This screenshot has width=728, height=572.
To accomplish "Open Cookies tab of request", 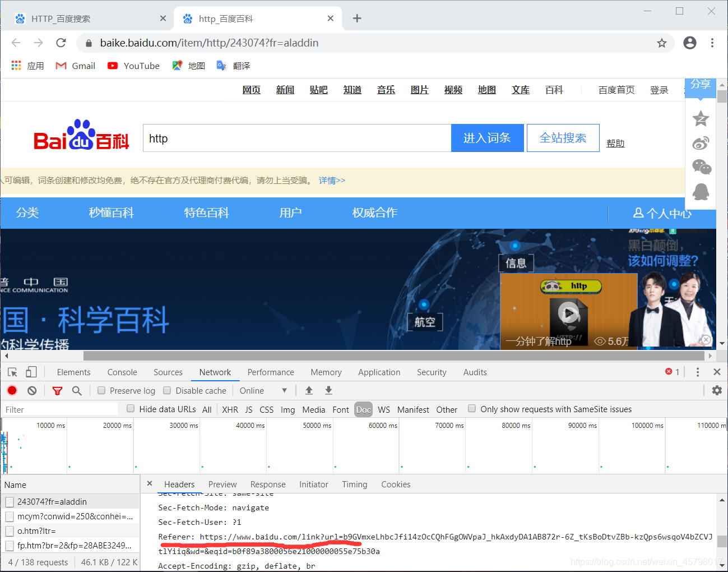I will (x=396, y=485).
